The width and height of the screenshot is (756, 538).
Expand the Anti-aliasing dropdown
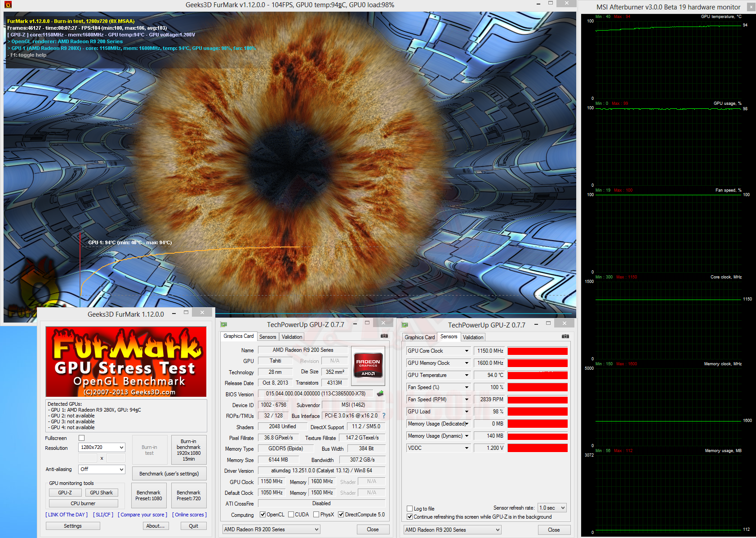click(102, 469)
